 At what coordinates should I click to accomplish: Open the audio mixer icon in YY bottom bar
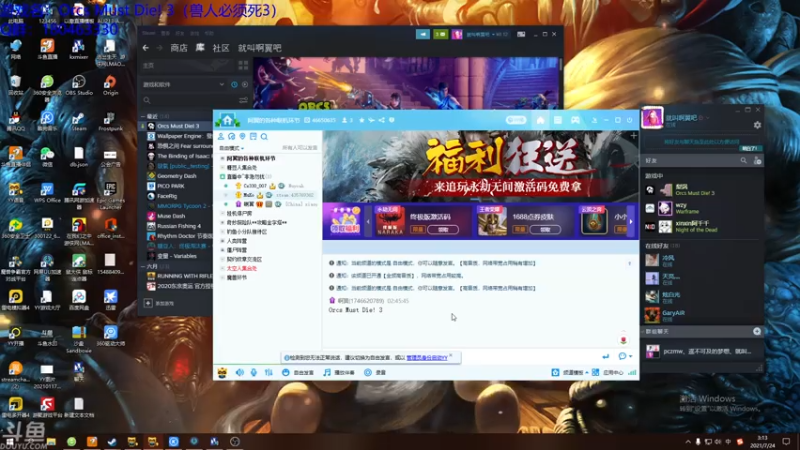pyautogui.click(x=268, y=372)
